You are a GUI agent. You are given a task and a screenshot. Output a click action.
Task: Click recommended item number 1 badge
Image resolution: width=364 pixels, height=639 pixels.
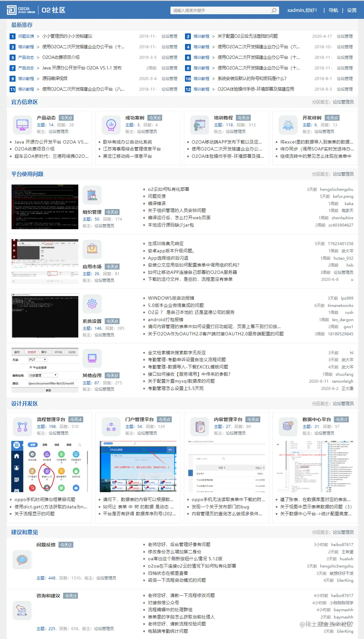(x=13, y=36)
